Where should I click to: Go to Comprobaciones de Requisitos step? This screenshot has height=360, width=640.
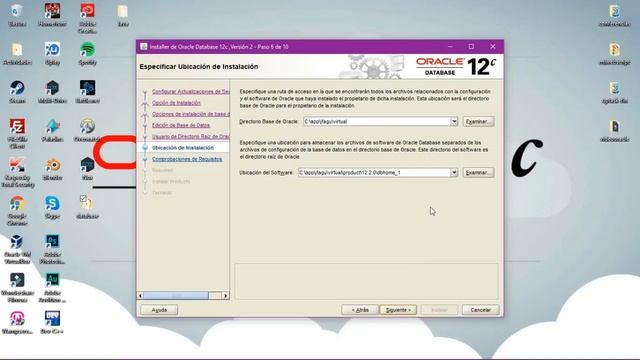(x=187, y=159)
